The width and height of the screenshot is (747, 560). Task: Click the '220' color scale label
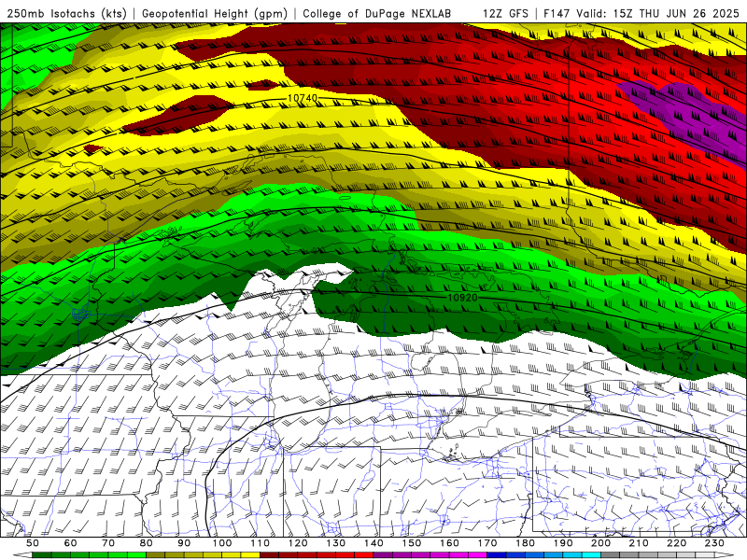676,543
